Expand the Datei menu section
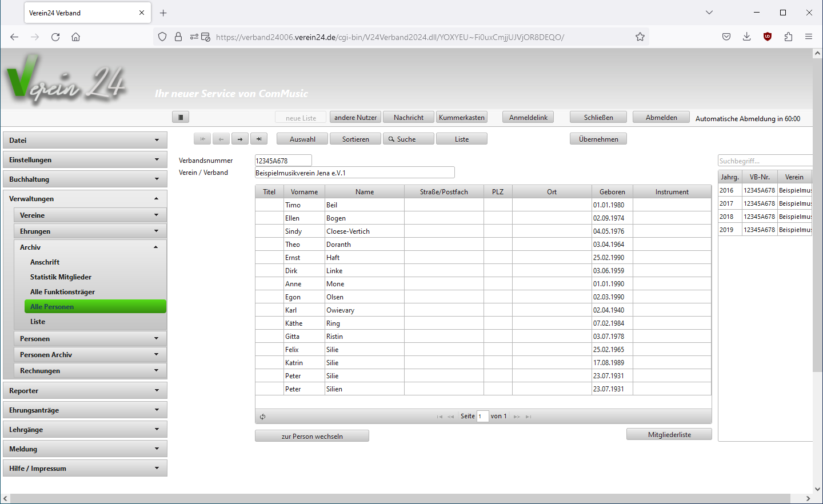 click(85, 140)
